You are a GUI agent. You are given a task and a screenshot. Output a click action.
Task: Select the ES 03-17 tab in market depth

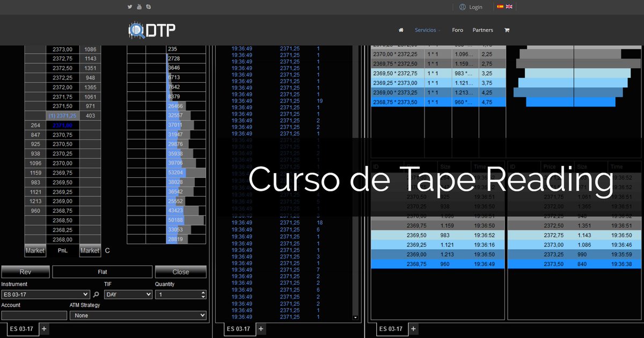tap(391, 329)
